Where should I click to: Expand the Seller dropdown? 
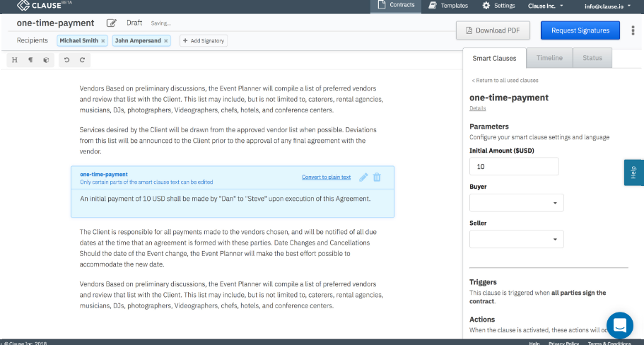click(516, 239)
